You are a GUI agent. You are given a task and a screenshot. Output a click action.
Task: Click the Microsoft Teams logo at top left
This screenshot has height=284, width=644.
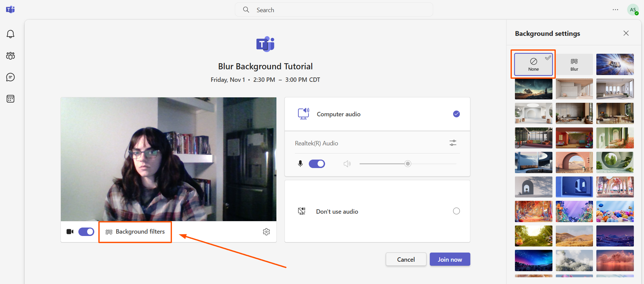click(10, 9)
